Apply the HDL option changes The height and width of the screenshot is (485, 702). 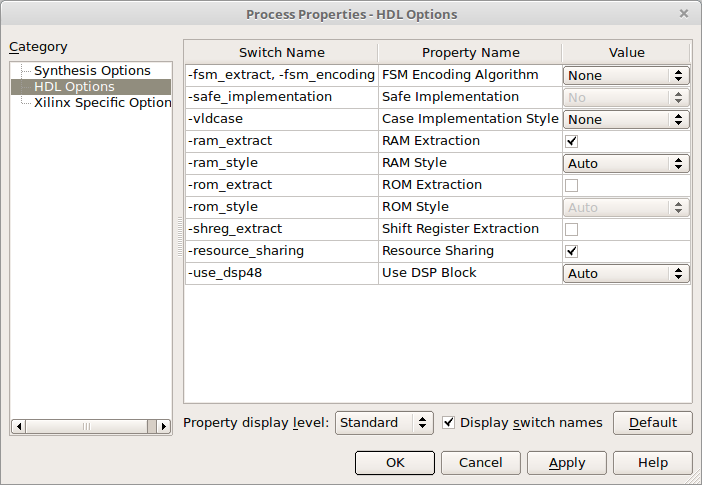point(567,463)
